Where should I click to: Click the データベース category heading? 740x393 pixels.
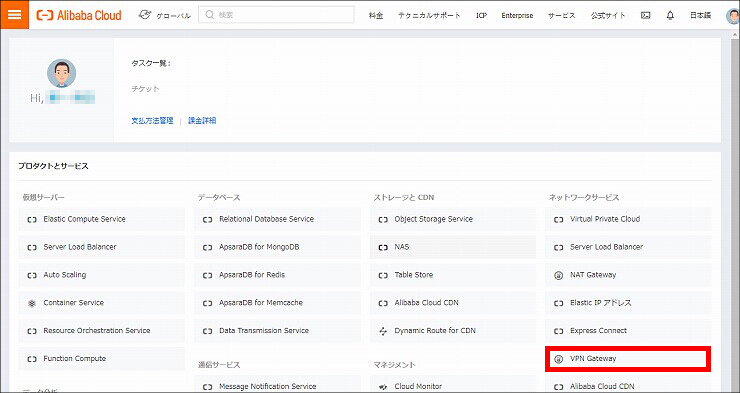(x=219, y=198)
